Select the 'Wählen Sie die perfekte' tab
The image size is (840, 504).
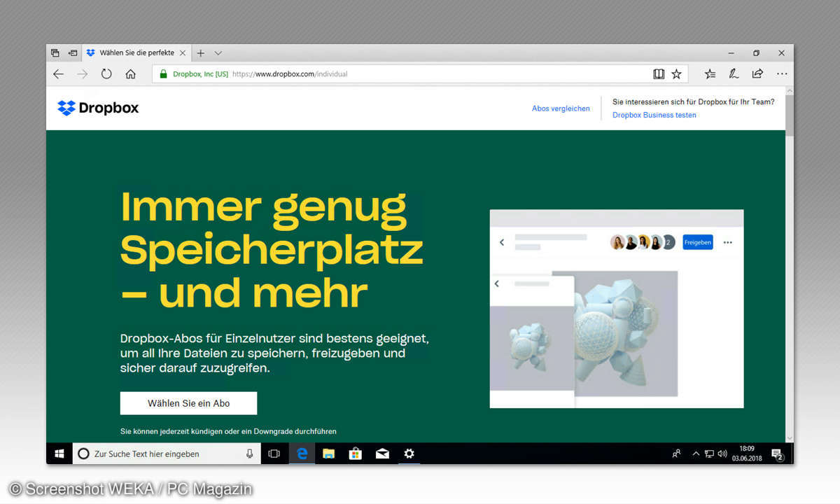pyautogui.click(x=136, y=52)
